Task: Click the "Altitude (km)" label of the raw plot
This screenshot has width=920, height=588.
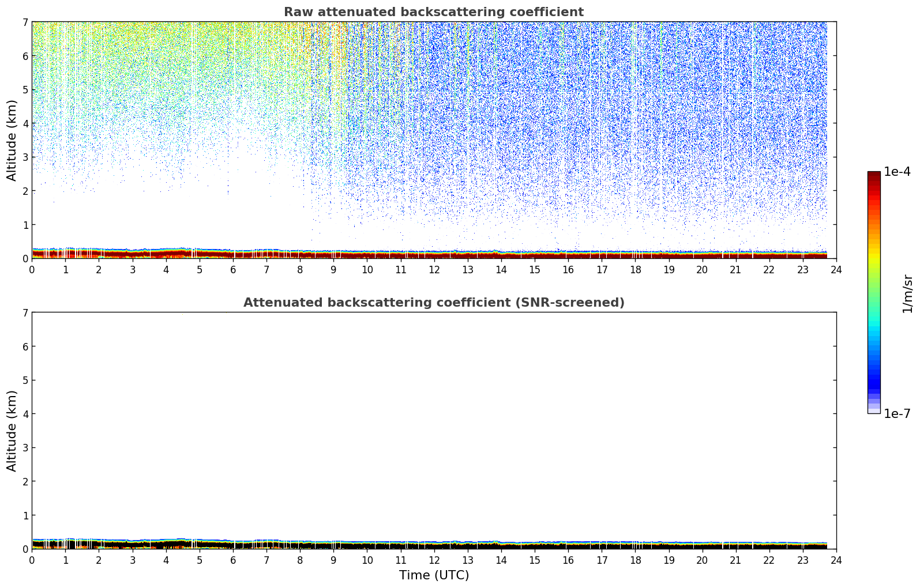Action: [x=12, y=140]
